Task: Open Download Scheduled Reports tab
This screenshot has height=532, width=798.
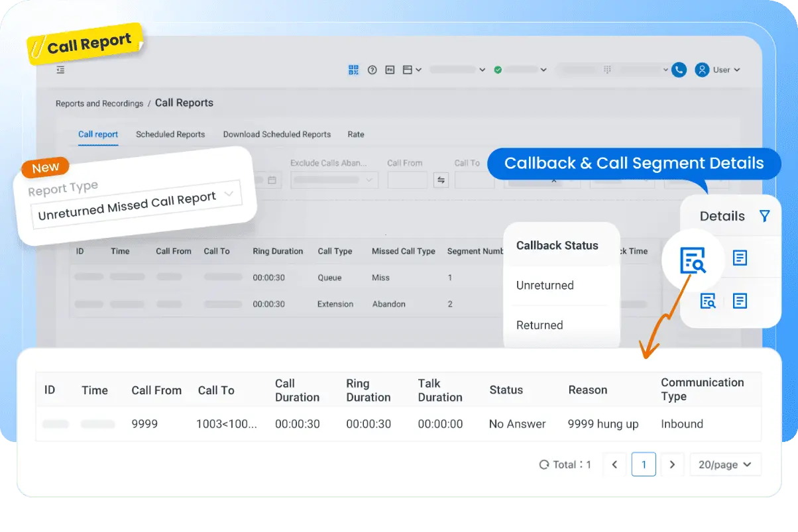Action: 277,134
